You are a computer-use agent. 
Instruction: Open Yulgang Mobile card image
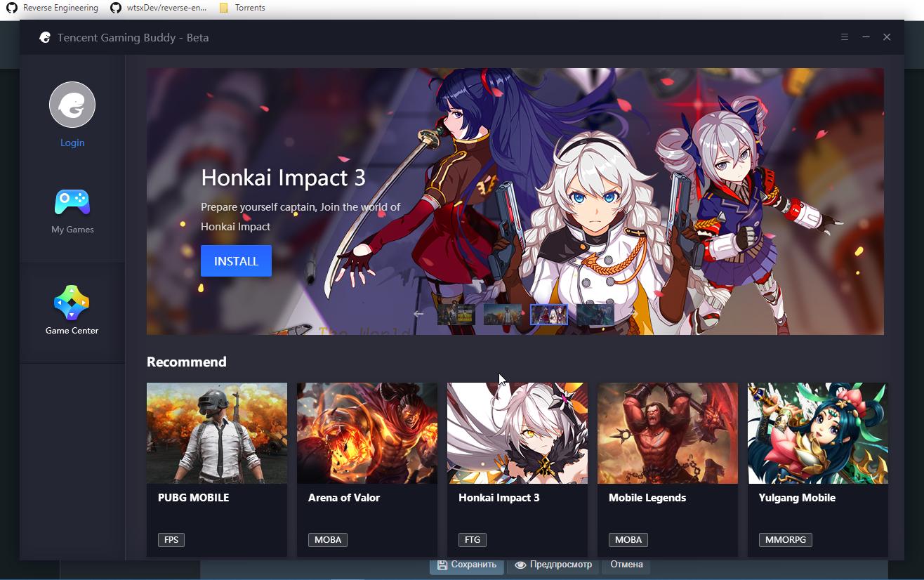pos(818,433)
